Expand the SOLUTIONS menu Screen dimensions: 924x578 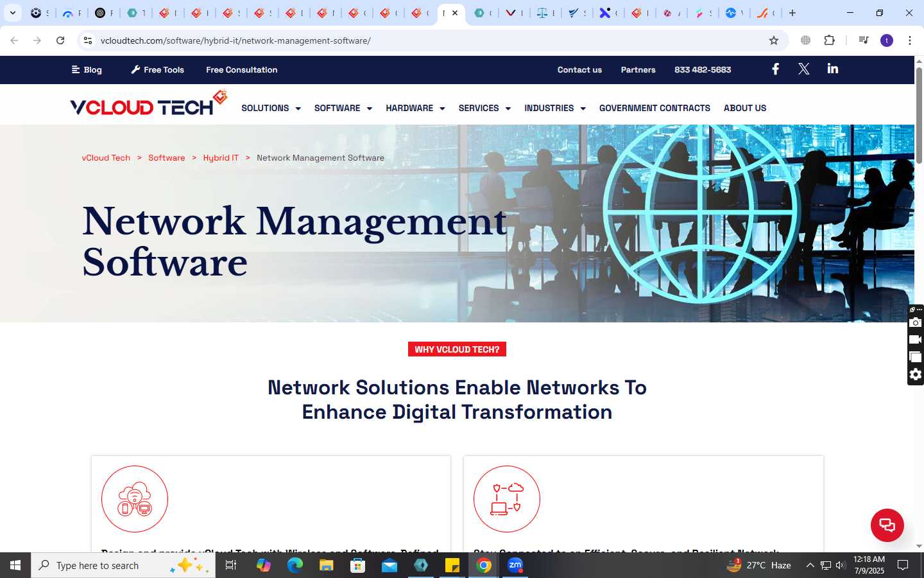(x=271, y=108)
